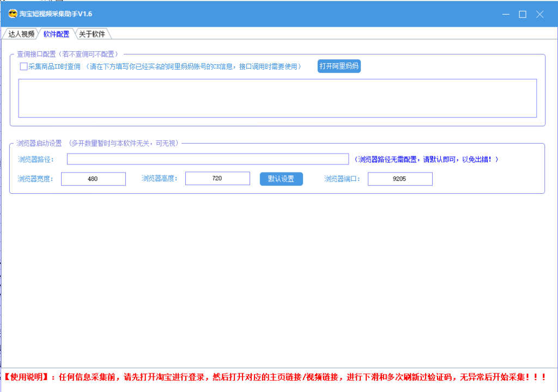The height and width of the screenshot is (392, 558).
Task: Focus the large CK info text area
Action: (x=277, y=98)
